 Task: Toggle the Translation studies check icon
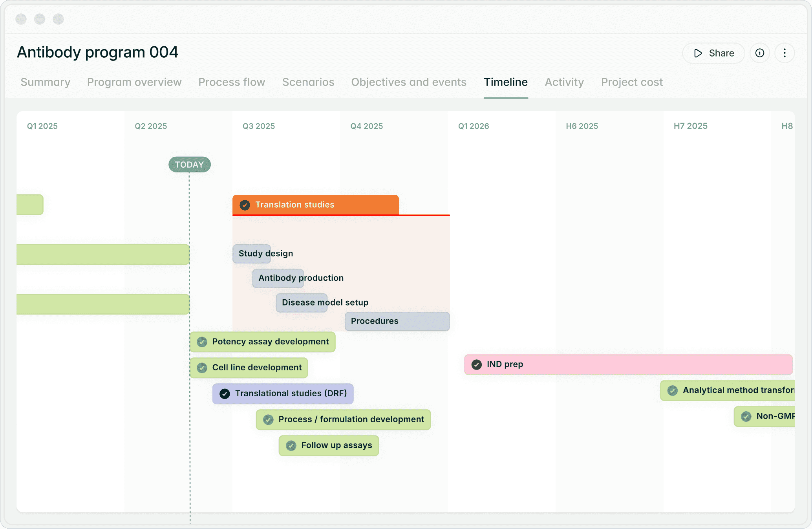245,205
